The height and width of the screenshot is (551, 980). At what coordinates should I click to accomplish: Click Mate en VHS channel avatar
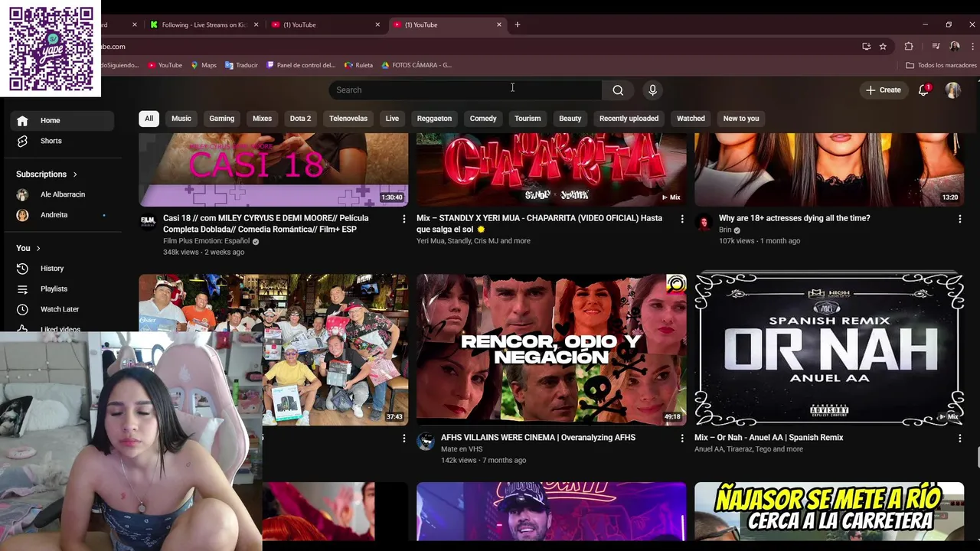[x=426, y=442]
